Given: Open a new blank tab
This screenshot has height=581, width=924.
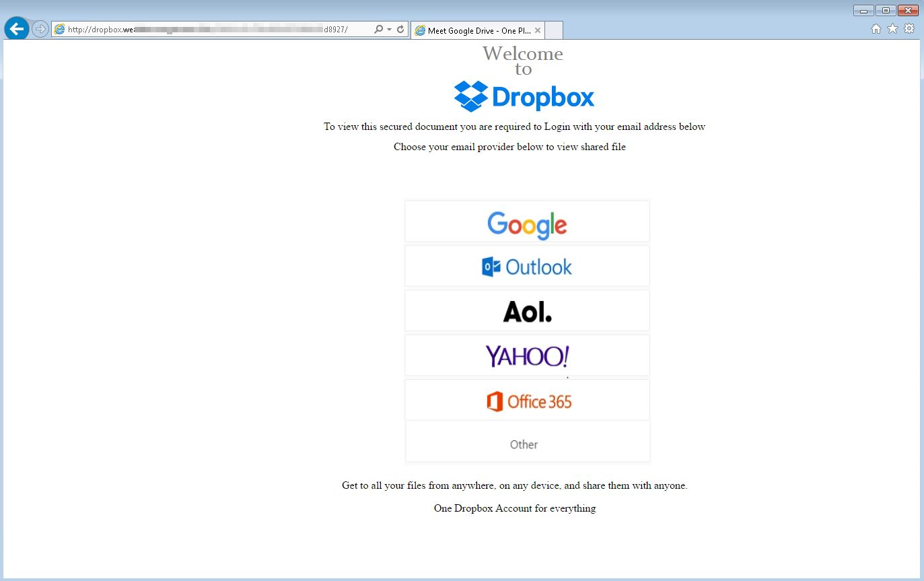Looking at the screenshot, I should (x=553, y=30).
